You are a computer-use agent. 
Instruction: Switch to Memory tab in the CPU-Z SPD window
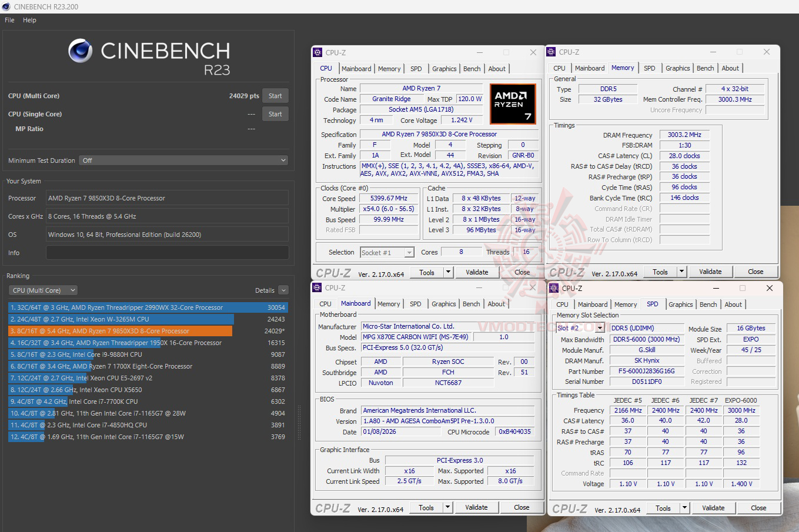[626, 305]
